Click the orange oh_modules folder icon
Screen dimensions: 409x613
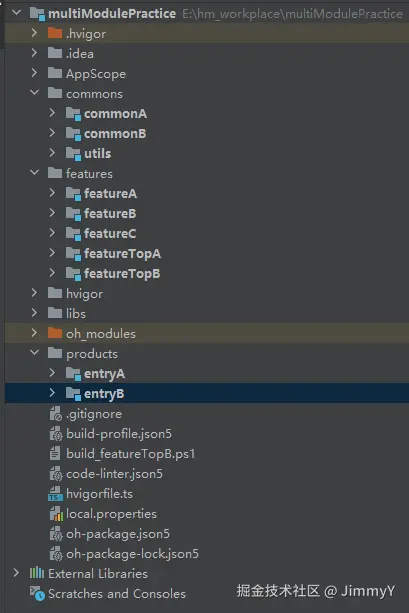click(x=55, y=333)
